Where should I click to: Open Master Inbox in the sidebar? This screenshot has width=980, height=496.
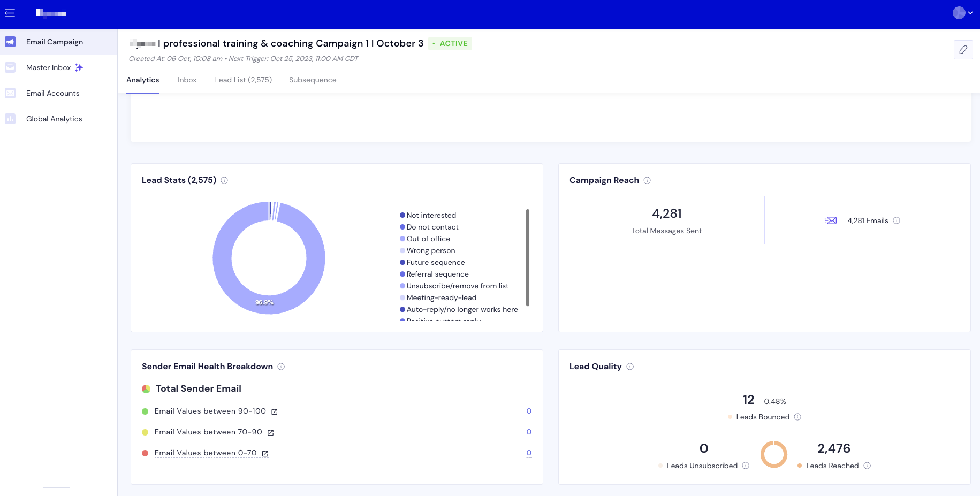(x=49, y=67)
